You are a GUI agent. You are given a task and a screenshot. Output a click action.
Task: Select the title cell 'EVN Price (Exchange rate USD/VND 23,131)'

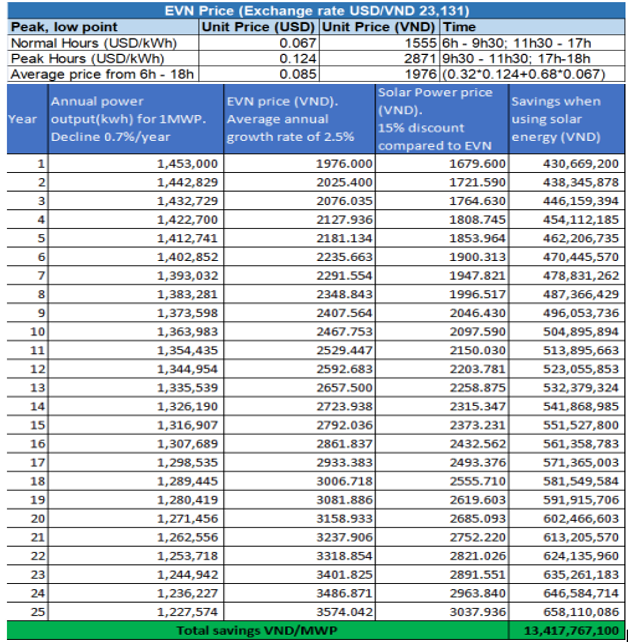pyautogui.click(x=316, y=11)
